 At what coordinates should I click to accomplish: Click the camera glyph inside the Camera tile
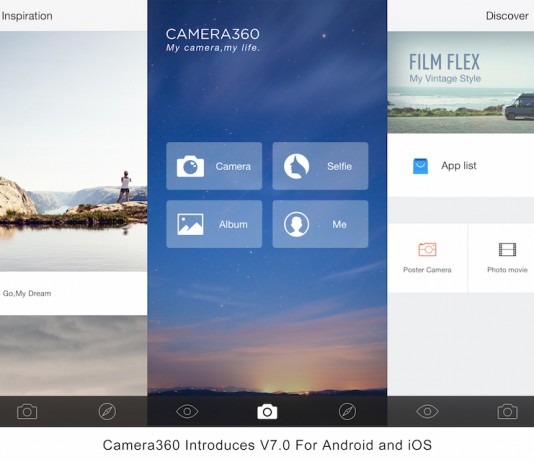[190, 166]
